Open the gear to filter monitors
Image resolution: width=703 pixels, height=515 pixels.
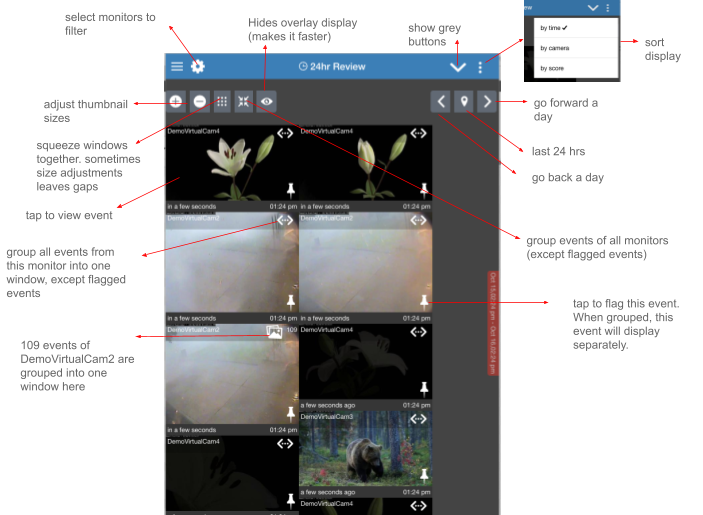pyautogui.click(x=198, y=66)
